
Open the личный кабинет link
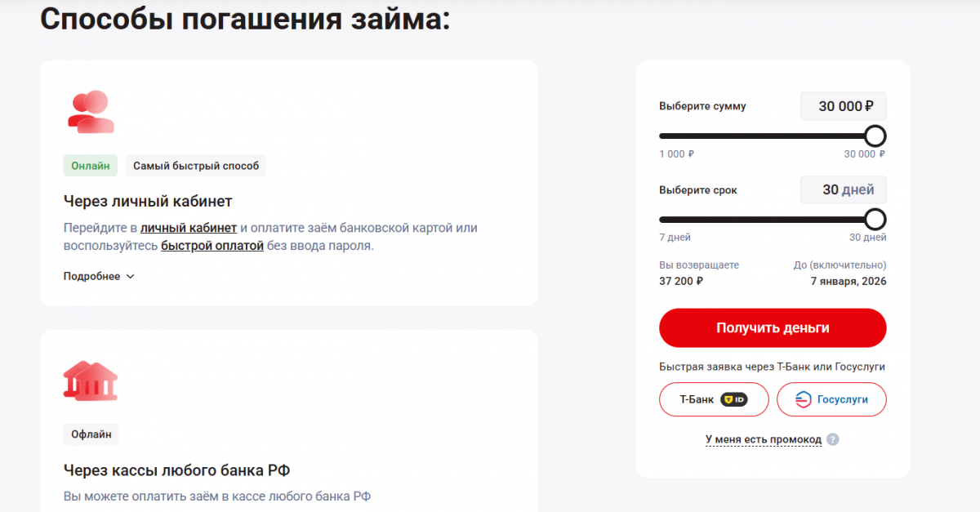189,228
